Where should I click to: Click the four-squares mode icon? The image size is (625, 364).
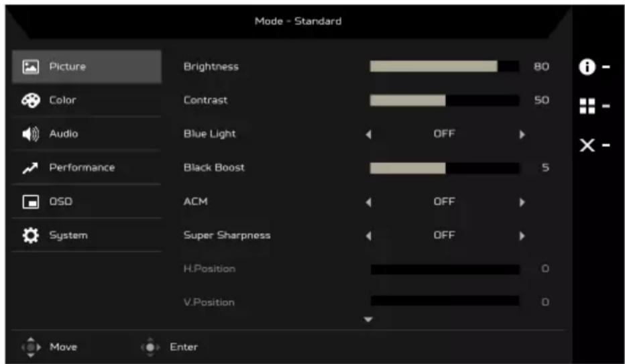(x=587, y=106)
